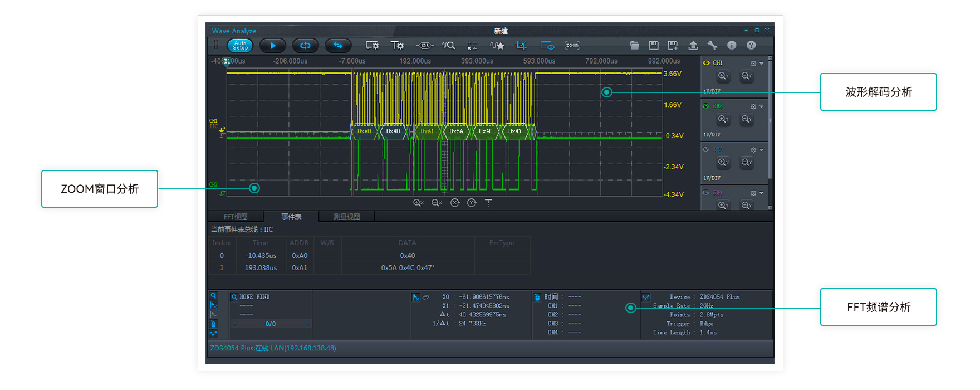Switch to the FFT视图 tab
Viewport: 980px width, 390px height.
pyautogui.click(x=236, y=217)
